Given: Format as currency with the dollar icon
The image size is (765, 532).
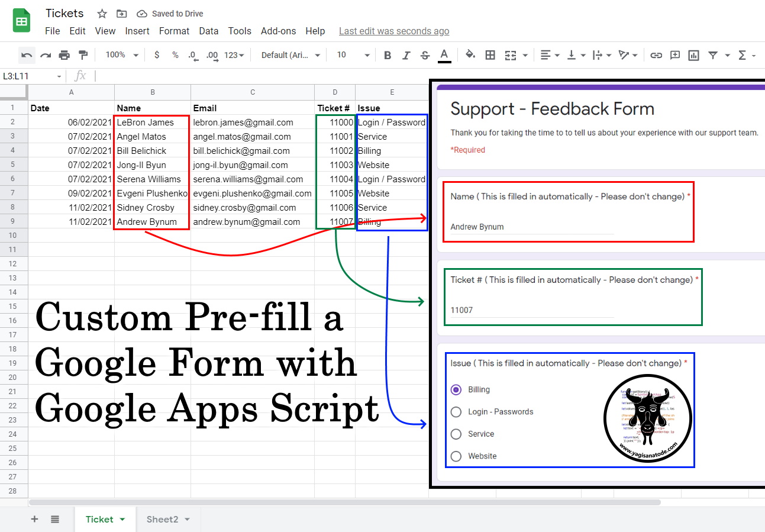Looking at the screenshot, I should click(x=157, y=55).
